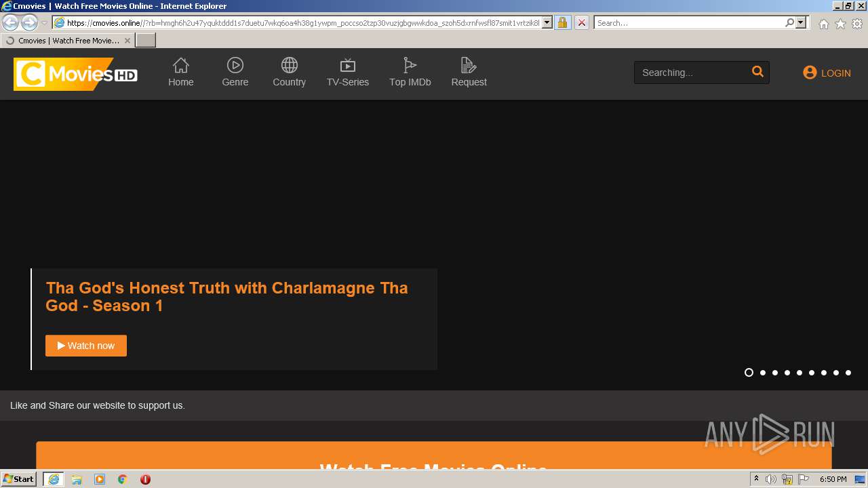Open the recent pages dropdown arrow
The width and height of the screenshot is (868, 488).
44,23
